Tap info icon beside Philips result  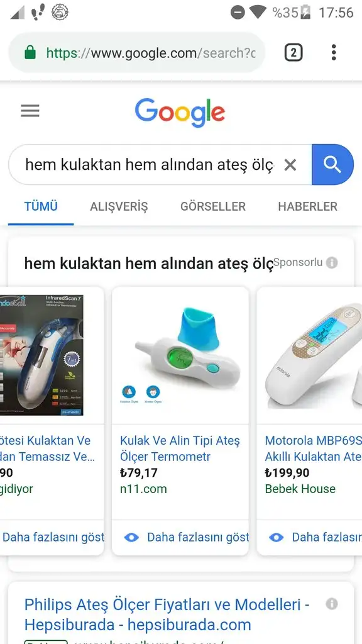[332, 604]
